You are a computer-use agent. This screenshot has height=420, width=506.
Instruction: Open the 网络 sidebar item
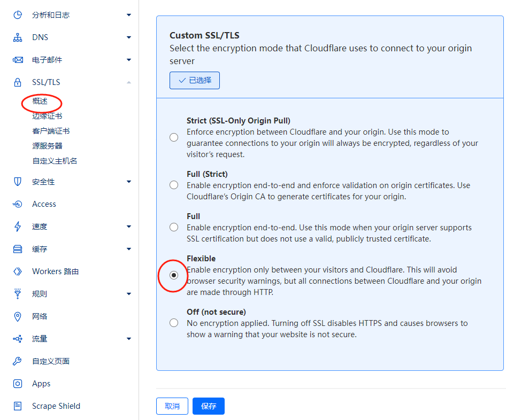pyautogui.click(x=40, y=316)
